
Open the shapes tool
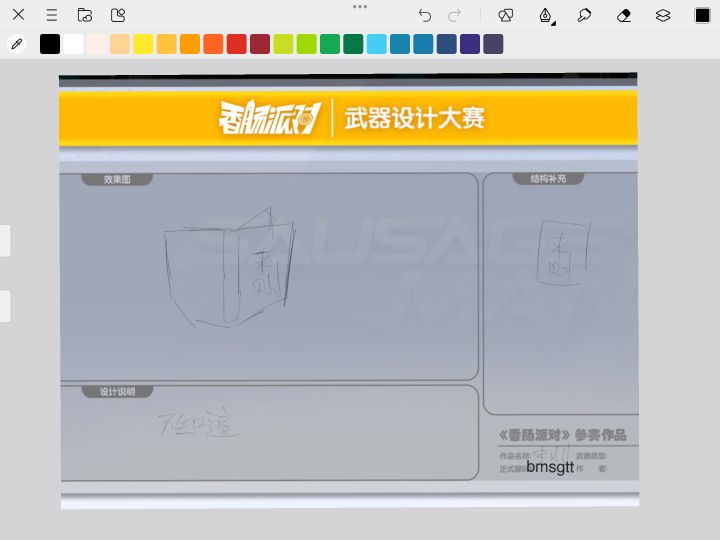[x=506, y=16]
